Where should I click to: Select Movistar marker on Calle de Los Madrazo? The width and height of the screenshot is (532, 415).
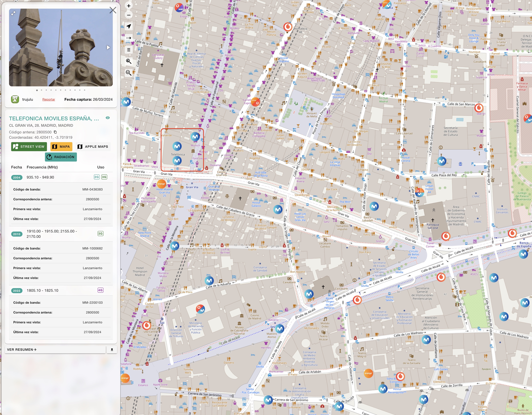(426, 340)
